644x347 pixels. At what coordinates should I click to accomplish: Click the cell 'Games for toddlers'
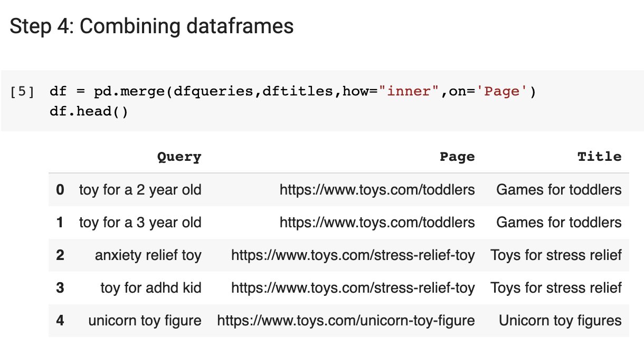(558, 189)
